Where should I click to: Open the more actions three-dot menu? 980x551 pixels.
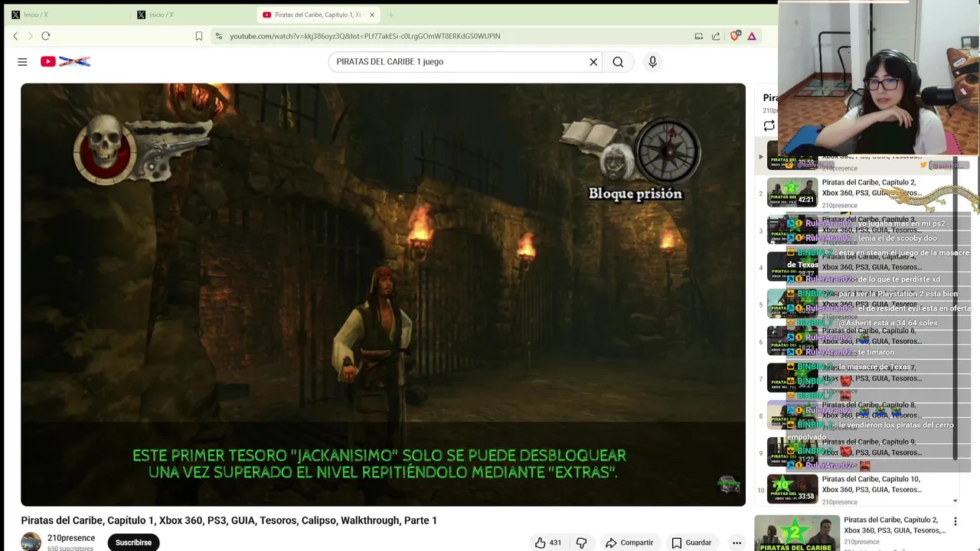[737, 543]
